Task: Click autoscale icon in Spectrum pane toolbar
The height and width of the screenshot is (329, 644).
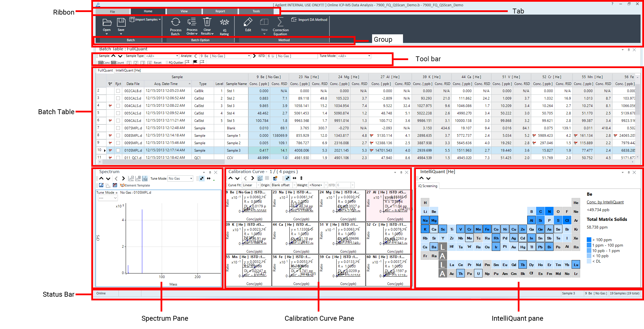Action: click(x=202, y=178)
